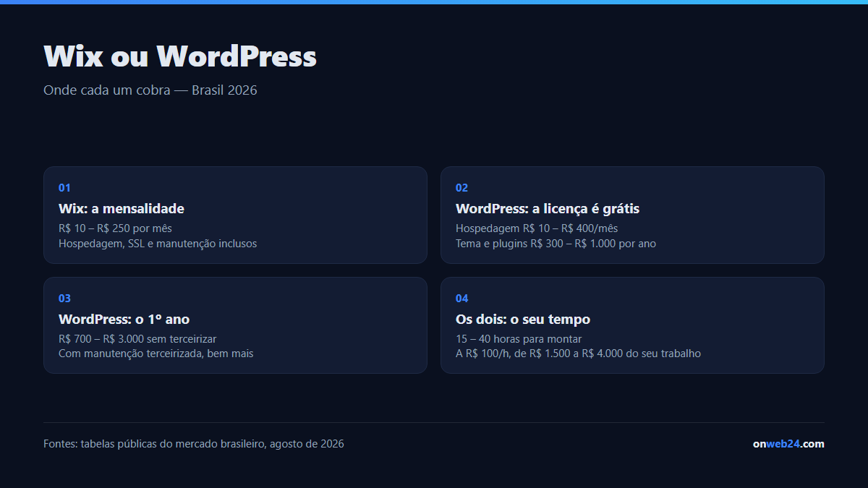868x488 pixels.
Task: Select the 'WordPress: o 1º ano' title
Action: [124, 320]
